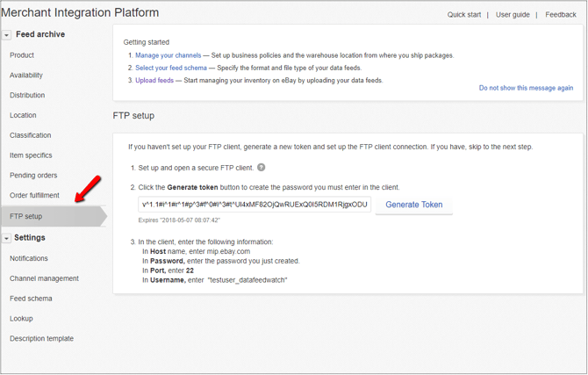Open the Select your feed schema link
Viewport: 588px width, 375px height.
171,68
